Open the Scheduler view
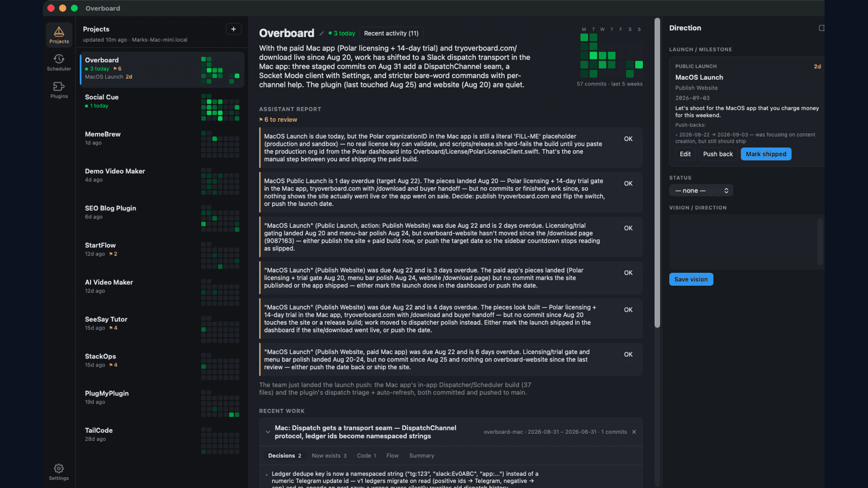 (59, 62)
